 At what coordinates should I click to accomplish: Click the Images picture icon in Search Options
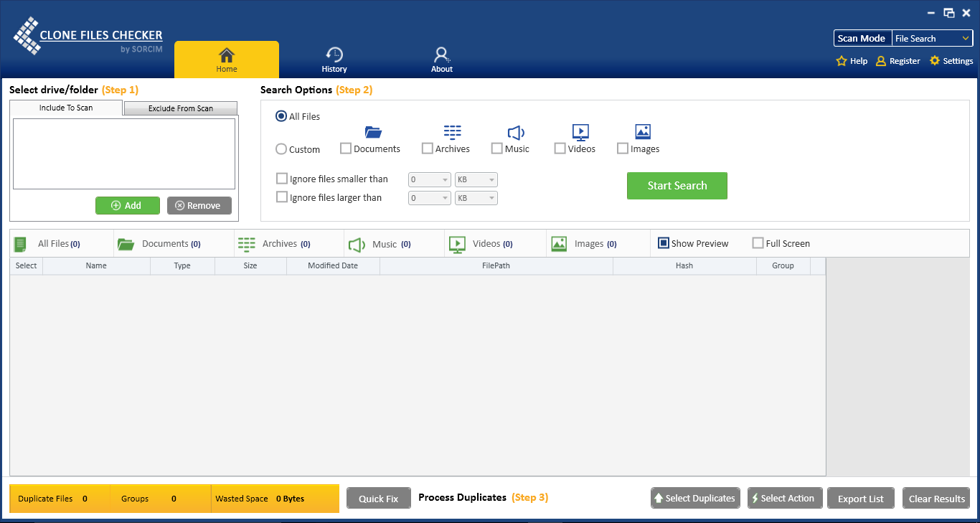point(643,131)
